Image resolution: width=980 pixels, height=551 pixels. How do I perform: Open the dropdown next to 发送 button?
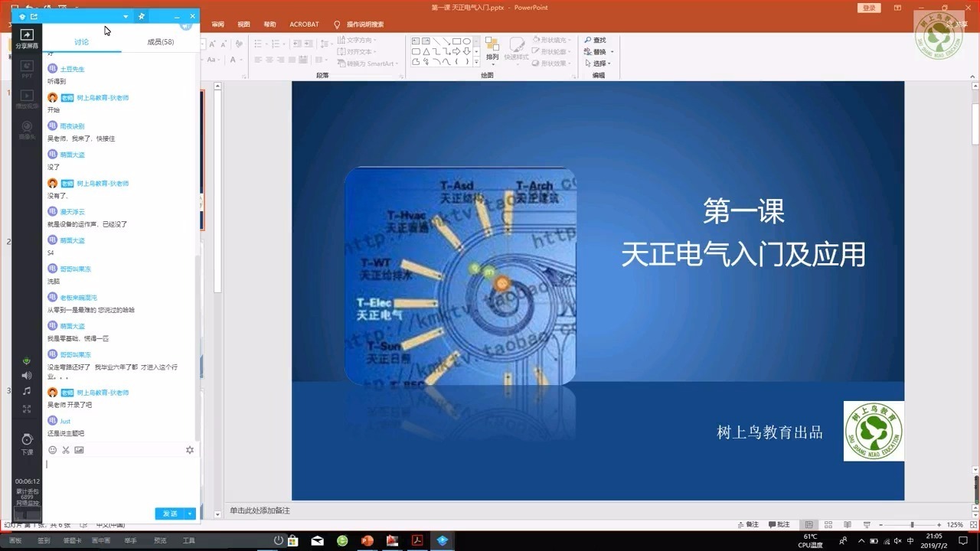[191, 514]
